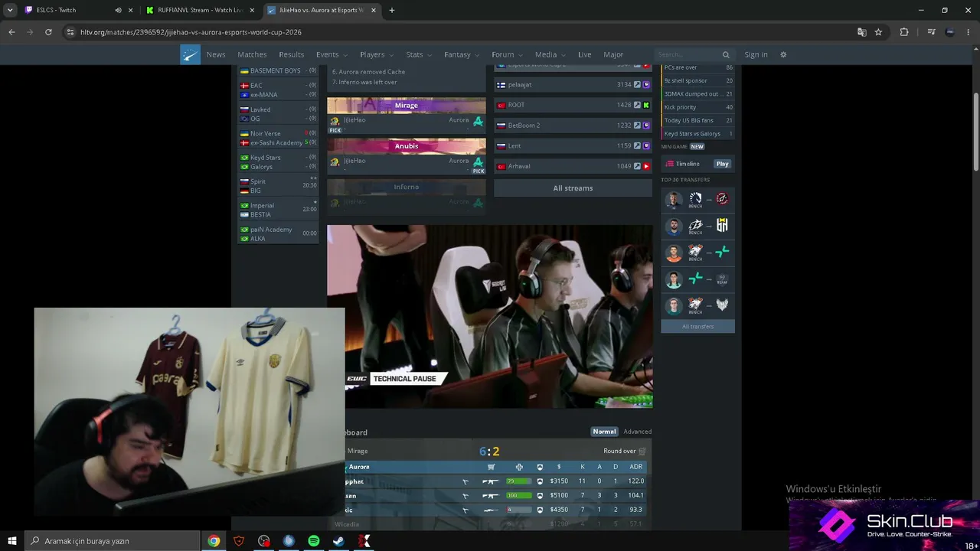Open external link icon for Lent stream
The image size is (980, 551).
pos(637,146)
